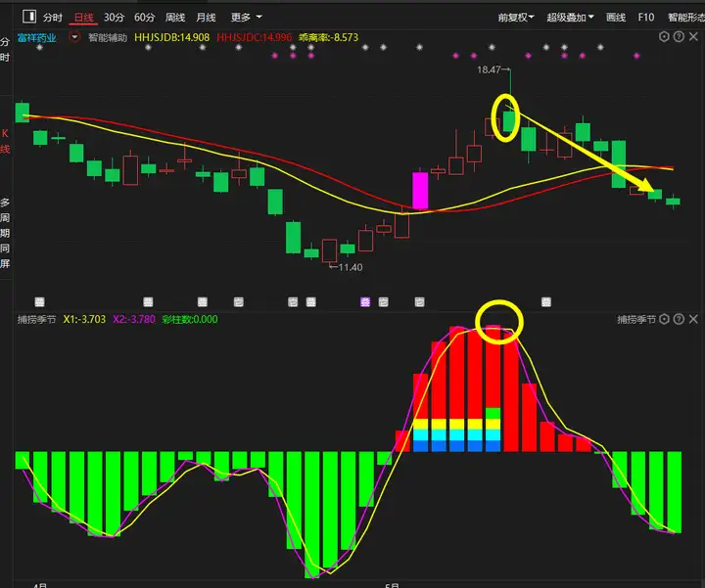Open settings gear icon in main chart header
Image resolution: width=705 pixels, height=588 pixels.
(664, 37)
